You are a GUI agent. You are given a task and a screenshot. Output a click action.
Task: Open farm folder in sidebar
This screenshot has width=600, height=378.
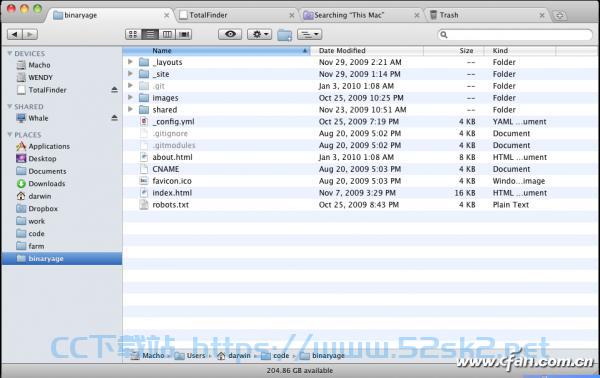pyautogui.click(x=62, y=246)
